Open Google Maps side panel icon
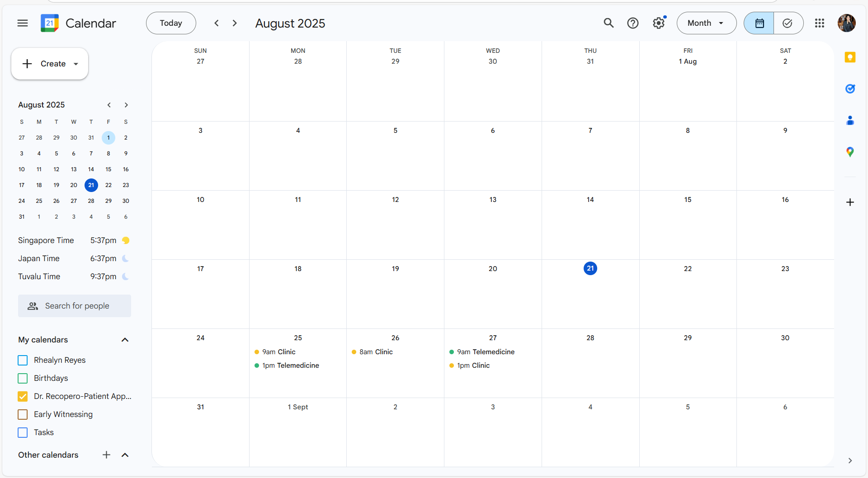This screenshot has height=478, width=868. pyautogui.click(x=850, y=152)
